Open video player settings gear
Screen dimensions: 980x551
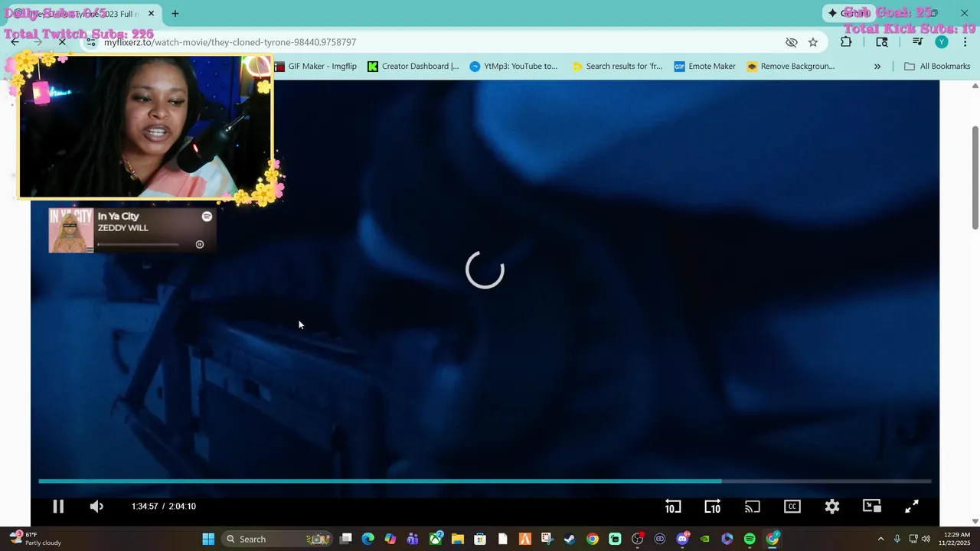click(832, 506)
